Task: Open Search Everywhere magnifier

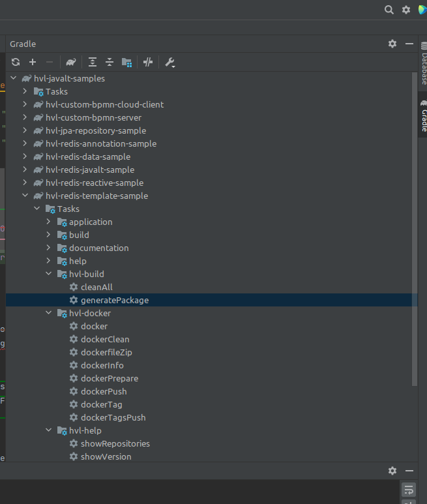Action: point(389,10)
